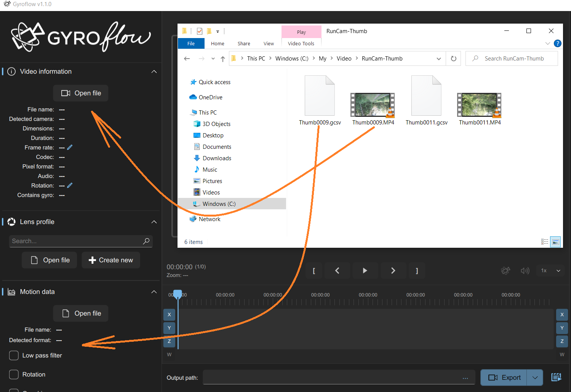Select the Thumb0009.MP4 video file
Screen dimensions: 571x392
point(373,109)
